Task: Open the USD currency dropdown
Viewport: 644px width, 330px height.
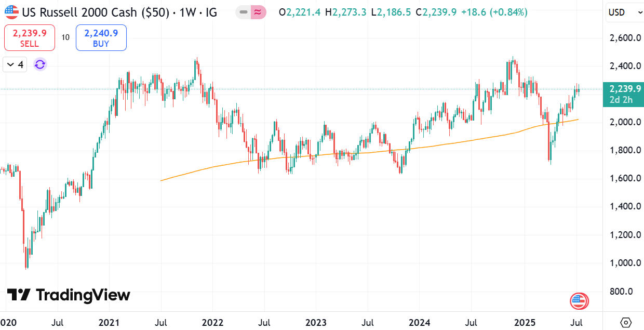Action: [625, 12]
